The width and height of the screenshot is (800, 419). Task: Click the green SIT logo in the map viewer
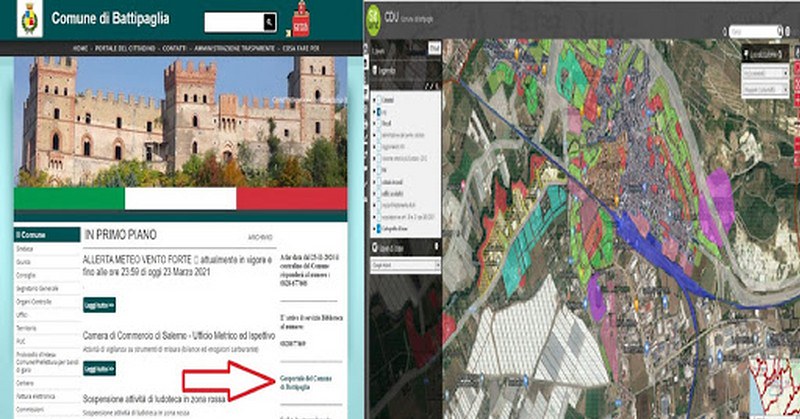(x=374, y=19)
